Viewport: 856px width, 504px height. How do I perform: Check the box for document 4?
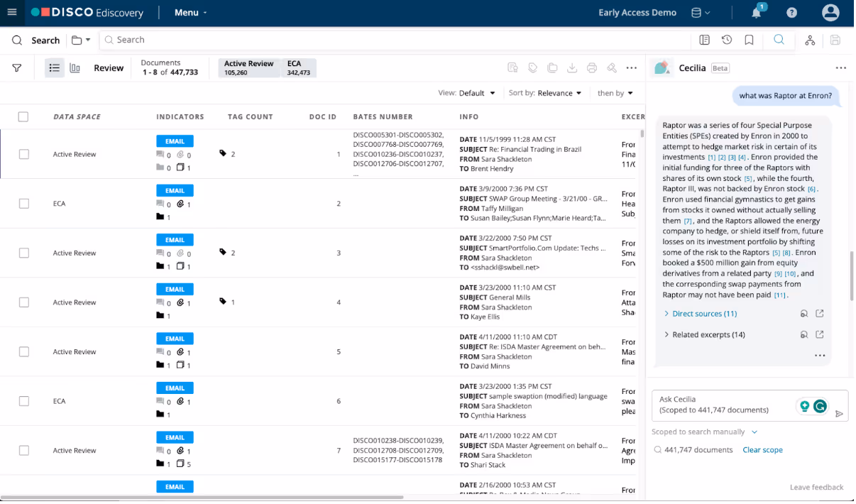(x=24, y=302)
